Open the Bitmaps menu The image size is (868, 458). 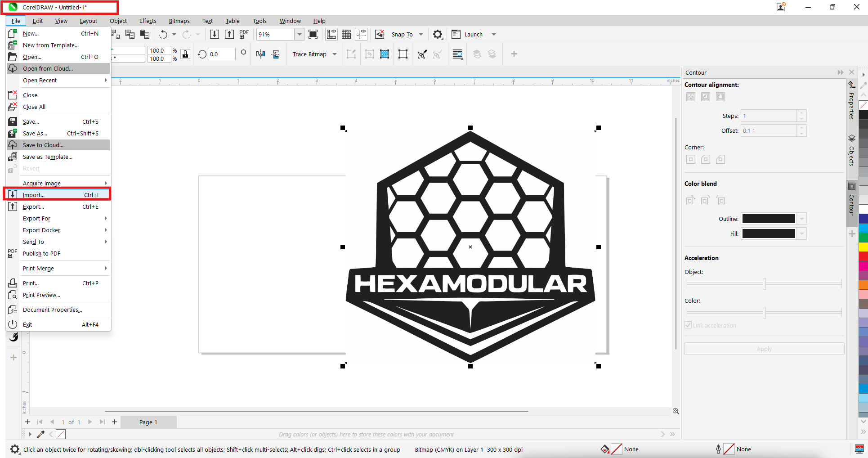(179, 21)
